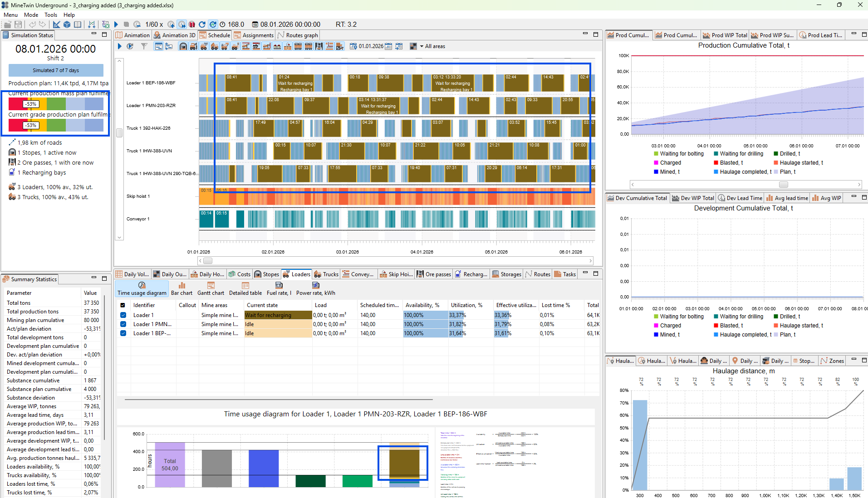Uncheck the Loader 1 BEP row checkbox
The height and width of the screenshot is (498, 868).
(123, 333)
